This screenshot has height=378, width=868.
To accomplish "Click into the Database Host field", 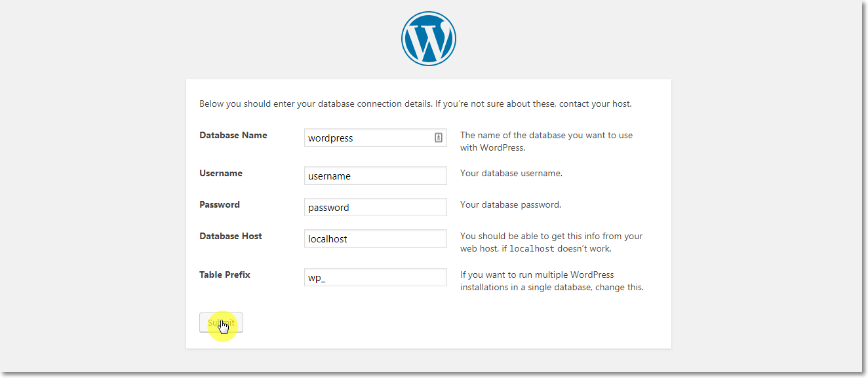I will [375, 239].
